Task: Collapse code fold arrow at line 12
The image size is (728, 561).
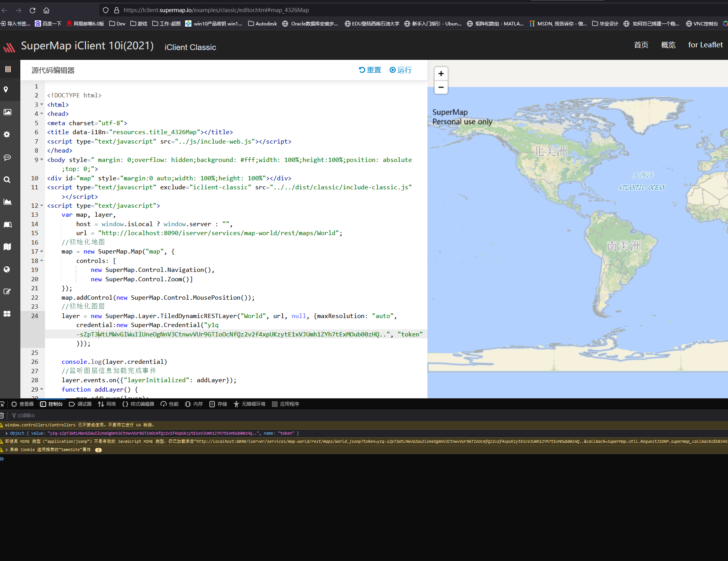Action: (42, 205)
